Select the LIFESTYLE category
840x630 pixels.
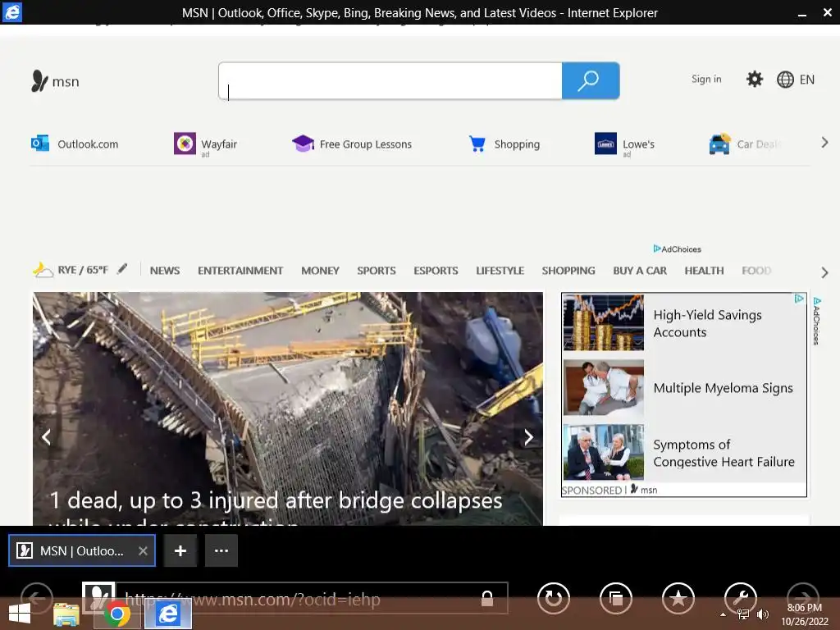pos(500,271)
